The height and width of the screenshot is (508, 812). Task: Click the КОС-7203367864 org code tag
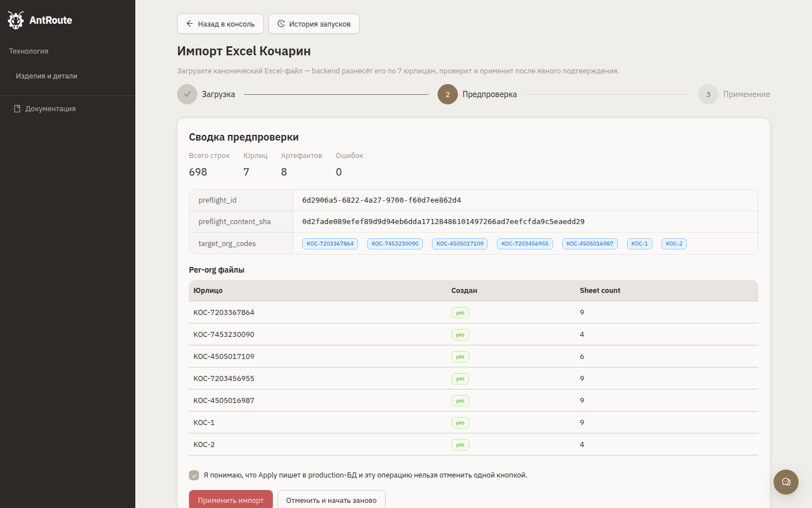pos(330,244)
